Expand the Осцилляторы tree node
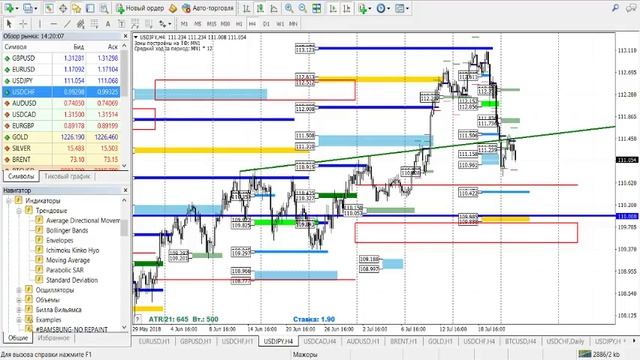 click(x=19, y=290)
